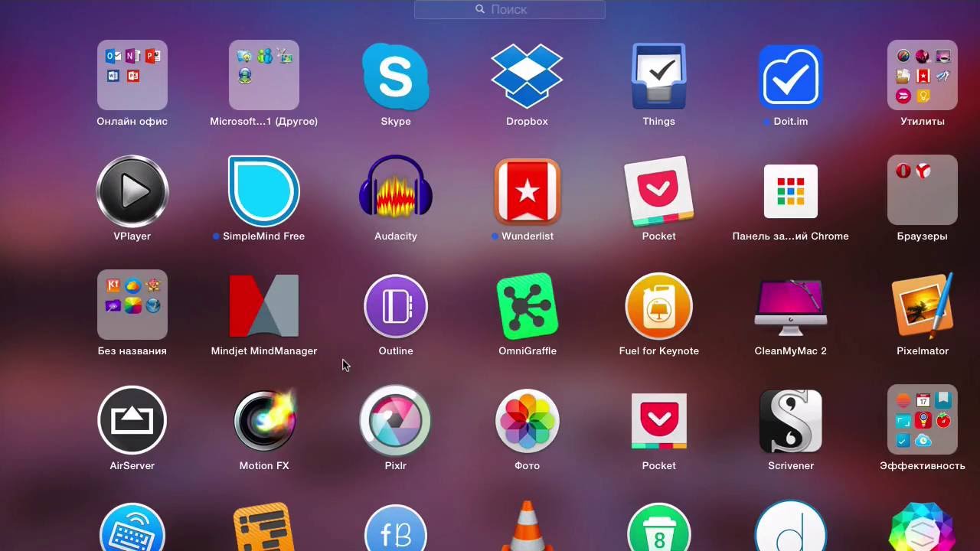This screenshot has width=980, height=551.
Task: Launch Scrivener
Action: point(791,420)
